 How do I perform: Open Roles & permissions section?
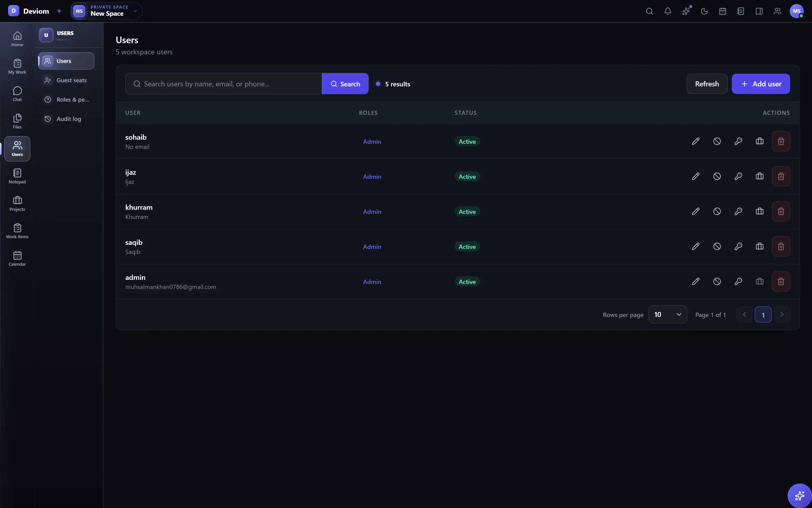pos(66,100)
